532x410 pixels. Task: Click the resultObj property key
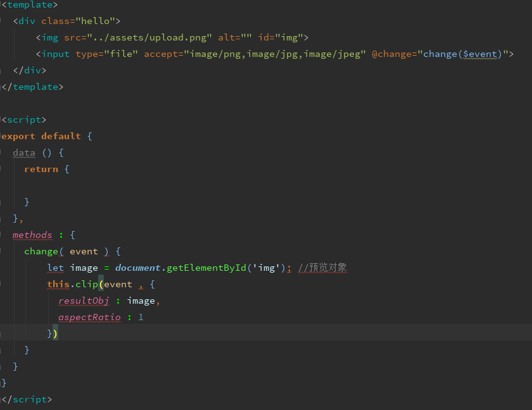tap(84, 301)
